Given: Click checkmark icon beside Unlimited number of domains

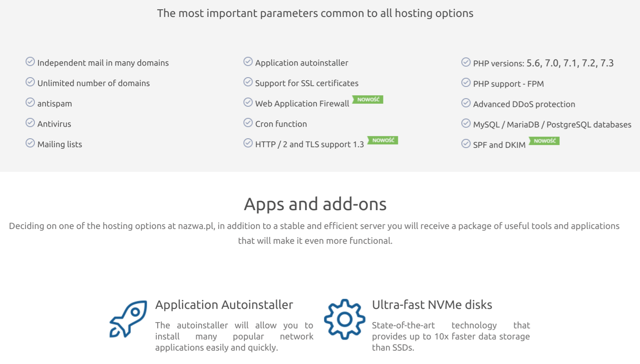Looking at the screenshot, I should point(30,82).
